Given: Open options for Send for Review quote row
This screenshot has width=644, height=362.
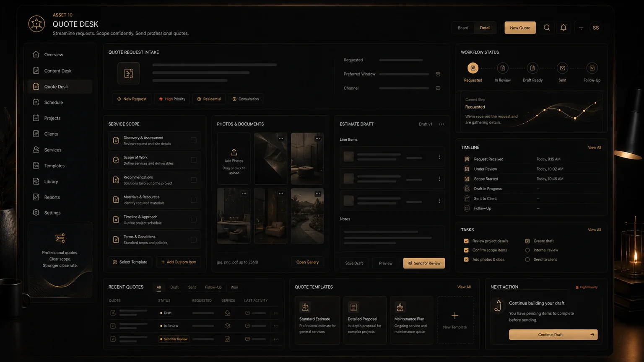Looking at the screenshot, I should coord(276,339).
